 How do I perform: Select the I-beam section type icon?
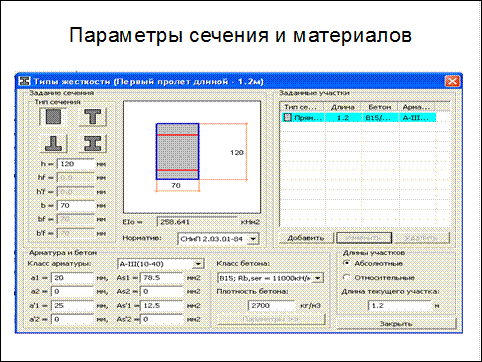(93, 143)
